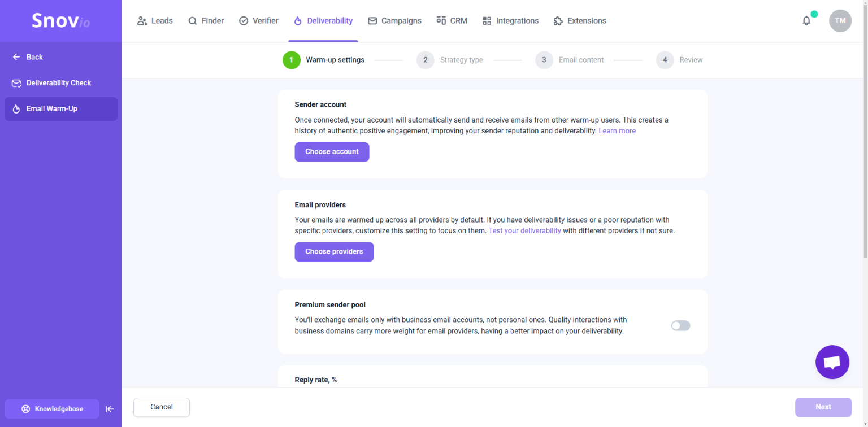This screenshot has height=427, width=868.
Task: Open the notifications bell
Action: [806, 21]
